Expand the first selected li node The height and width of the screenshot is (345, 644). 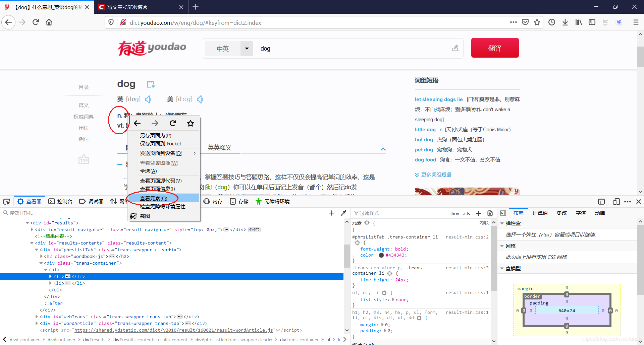[50, 276]
